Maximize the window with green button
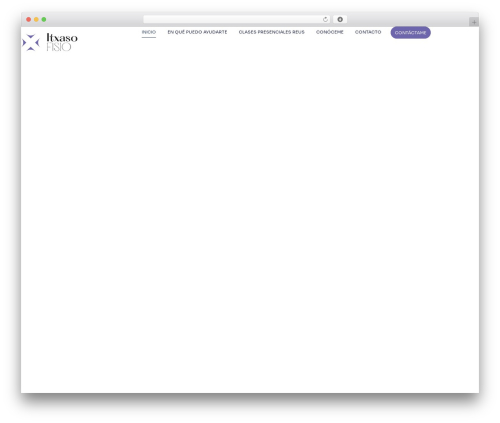The image size is (500, 423). (x=44, y=19)
